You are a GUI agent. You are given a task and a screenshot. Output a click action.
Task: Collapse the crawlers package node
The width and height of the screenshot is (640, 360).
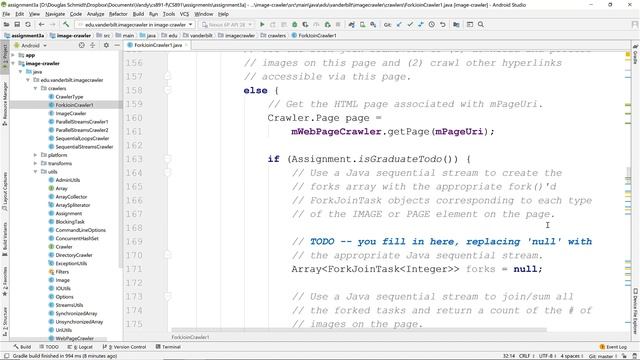(x=36, y=88)
